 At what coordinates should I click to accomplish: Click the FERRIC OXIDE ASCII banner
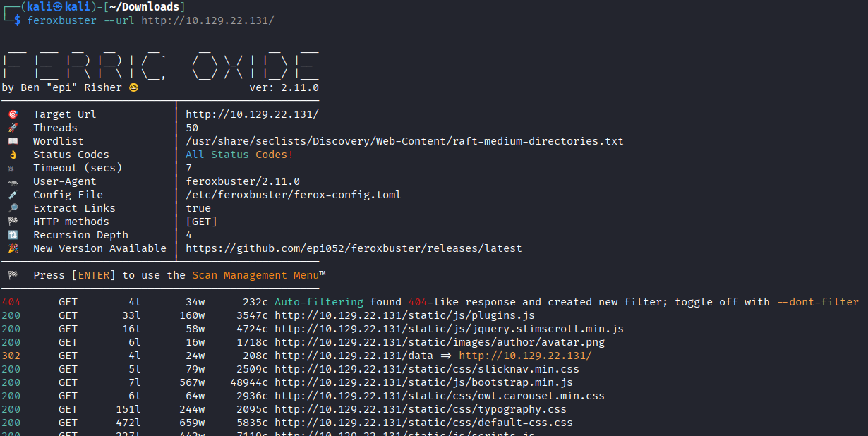159,63
